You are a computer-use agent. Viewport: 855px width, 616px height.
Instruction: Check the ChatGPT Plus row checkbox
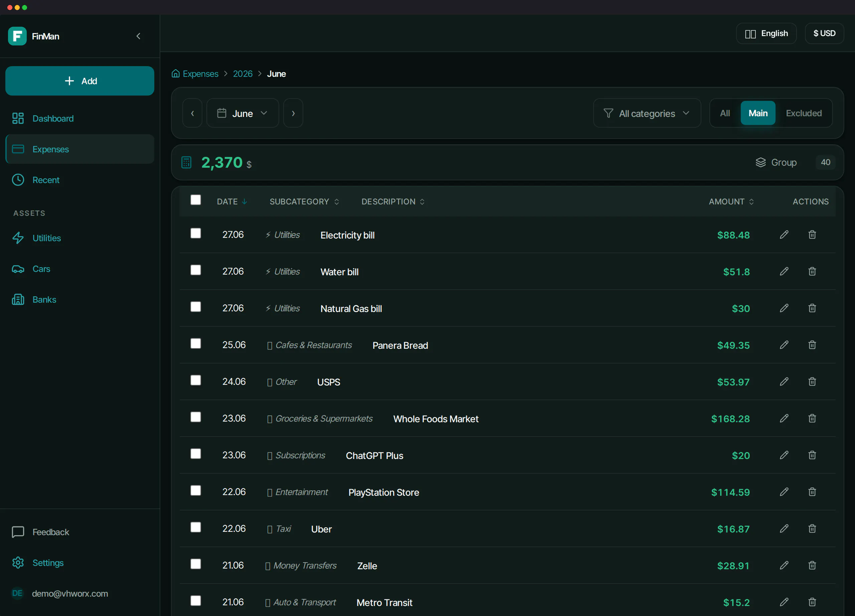196,454
